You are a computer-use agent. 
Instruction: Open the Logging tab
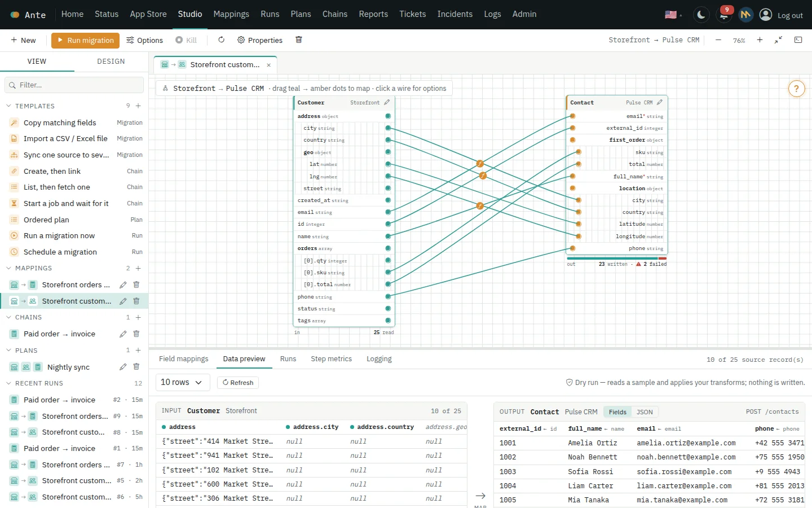tap(379, 359)
